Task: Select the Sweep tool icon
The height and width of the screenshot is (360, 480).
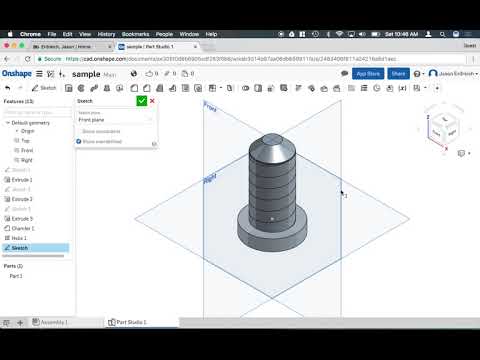Action: (x=94, y=88)
